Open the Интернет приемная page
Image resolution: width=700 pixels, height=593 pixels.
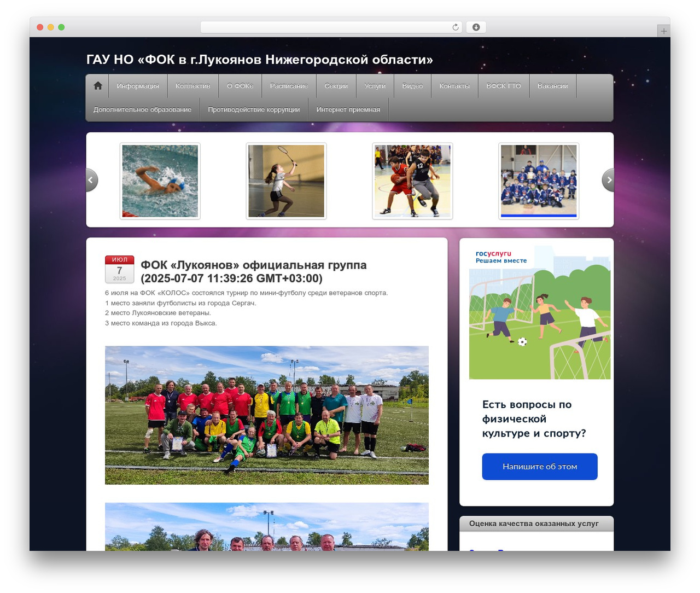pyautogui.click(x=348, y=109)
